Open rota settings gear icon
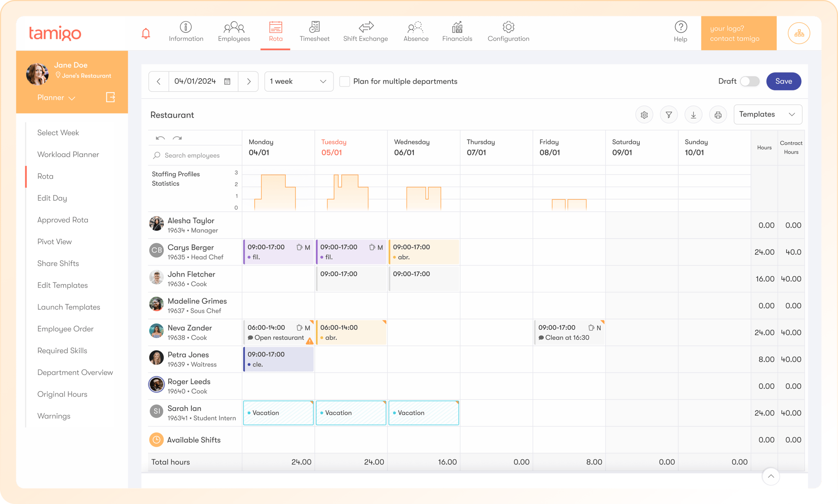The image size is (838, 504). [644, 115]
